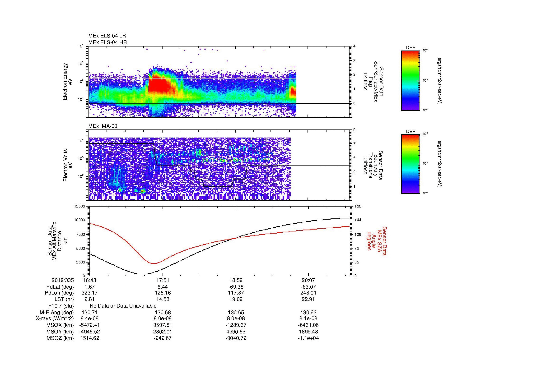Click the F10.7 (sfu) row label
555x392 pixels.
[61, 306]
